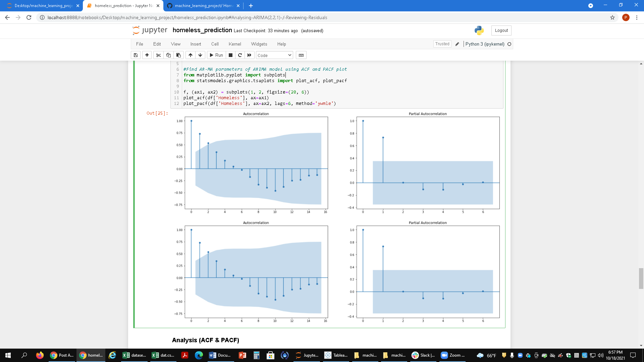Interrupt the kernel with the stop icon
Screen dimensions: 644x362
coord(230,55)
